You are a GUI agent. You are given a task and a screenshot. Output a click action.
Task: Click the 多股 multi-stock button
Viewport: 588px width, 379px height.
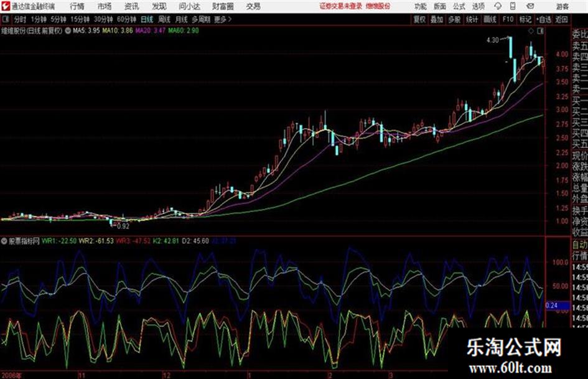454,19
